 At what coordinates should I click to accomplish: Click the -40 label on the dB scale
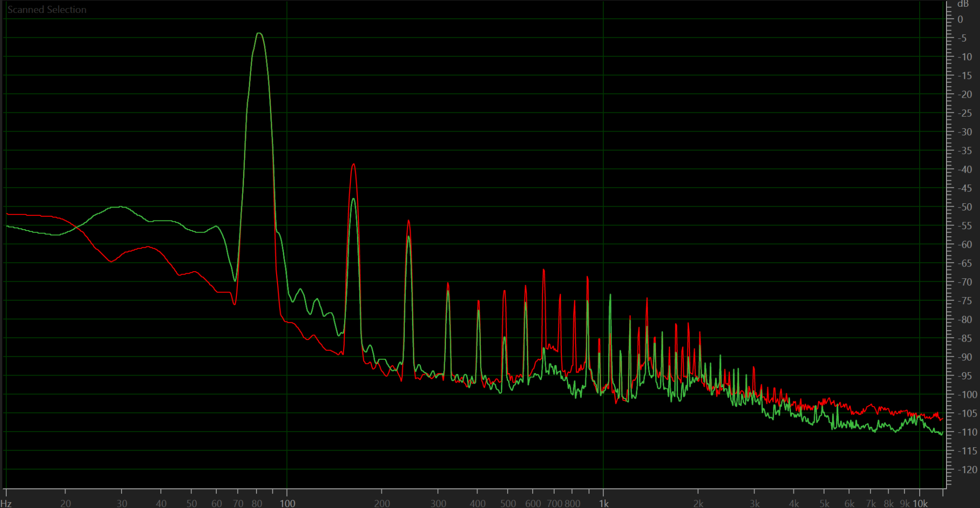point(965,169)
